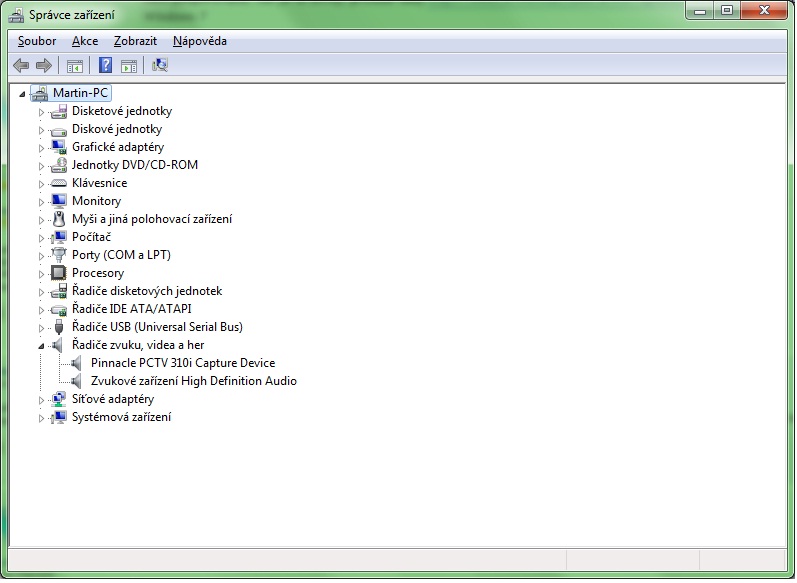Viewport: 797px width, 583px height.
Task: Click the Disketové jednotky floppy drive icon
Action: point(59,111)
